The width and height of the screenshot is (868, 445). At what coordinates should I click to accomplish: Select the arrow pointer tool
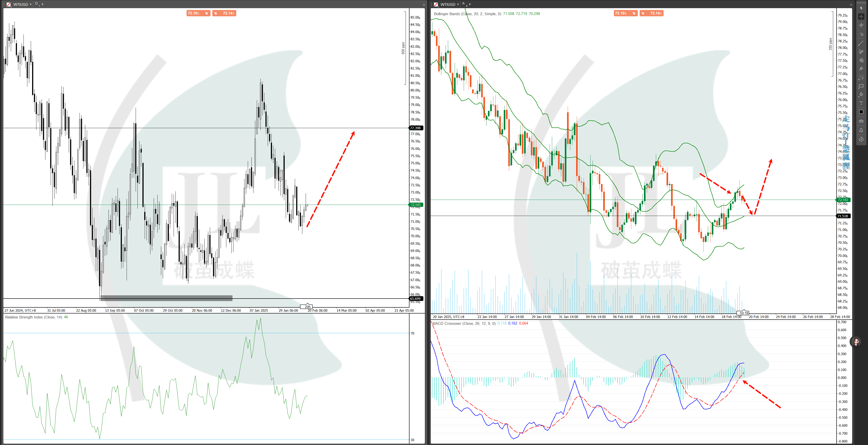click(x=861, y=8)
